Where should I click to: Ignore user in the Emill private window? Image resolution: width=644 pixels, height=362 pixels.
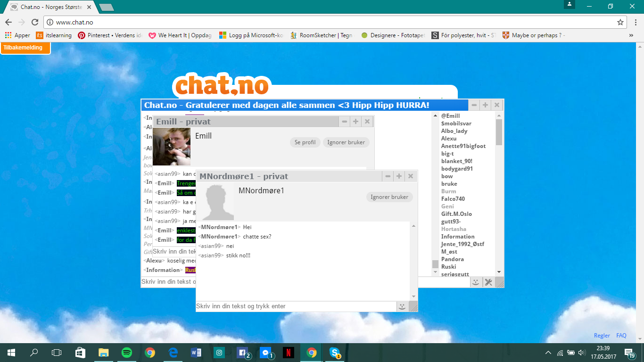[x=346, y=142]
